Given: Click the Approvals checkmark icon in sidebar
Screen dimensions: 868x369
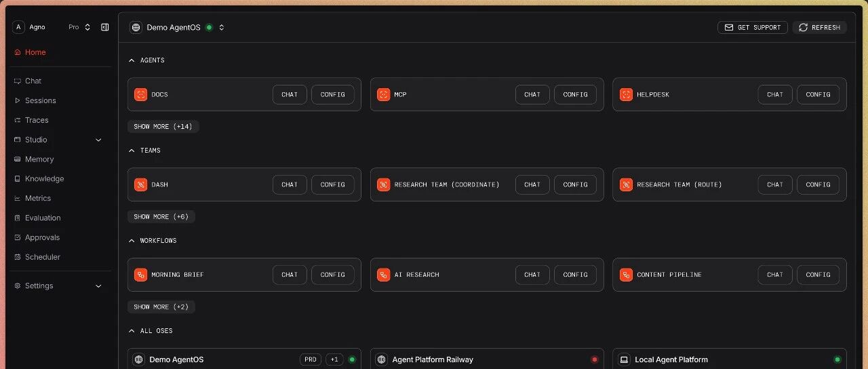Looking at the screenshot, I should click(x=18, y=237).
